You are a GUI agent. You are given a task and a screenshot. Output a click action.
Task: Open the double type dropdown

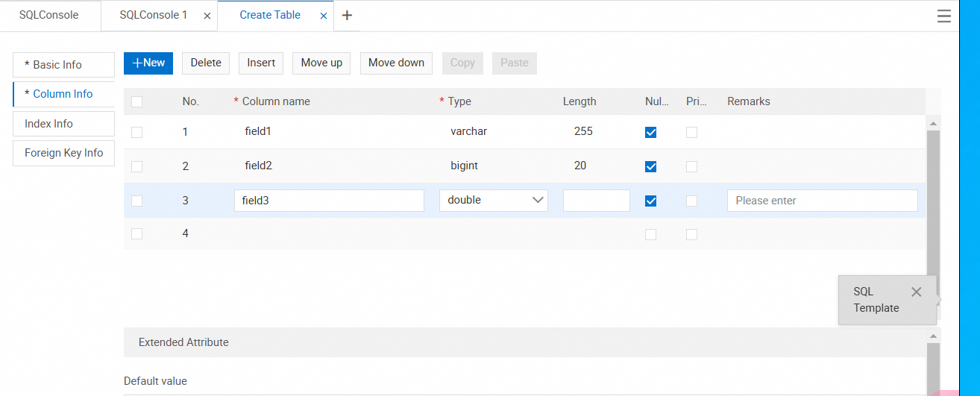pyautogui.click(x=494, y=200)
